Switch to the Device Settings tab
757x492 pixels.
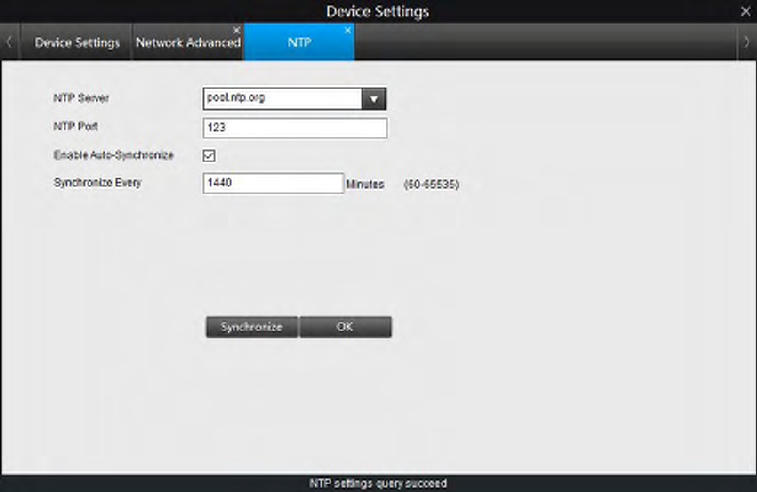coord(76,42)
